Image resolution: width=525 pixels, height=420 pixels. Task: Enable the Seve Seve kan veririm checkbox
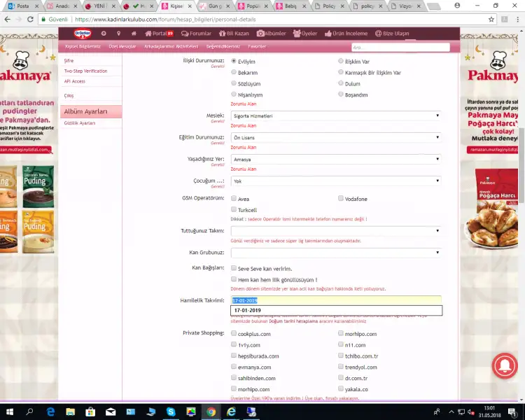point(234,268)
